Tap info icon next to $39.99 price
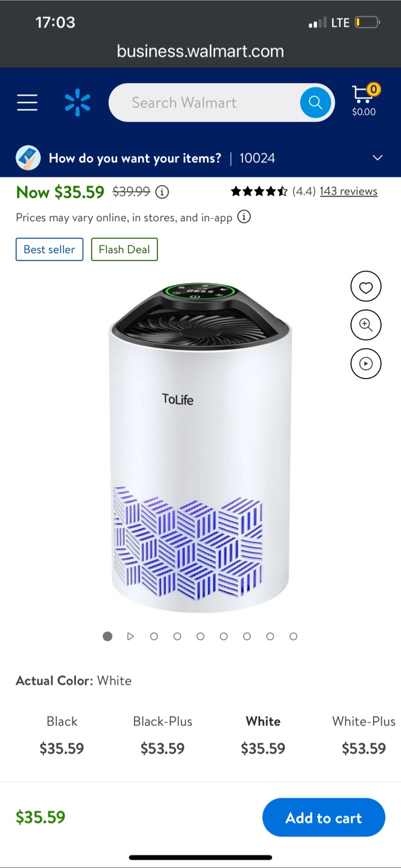 tap(162, 192)
